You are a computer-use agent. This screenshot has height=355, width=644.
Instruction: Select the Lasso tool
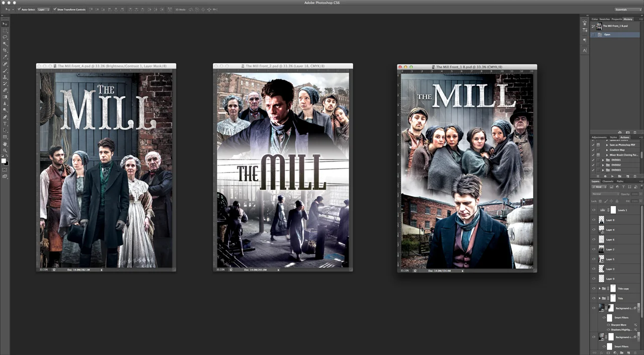[x=5, y=36]
